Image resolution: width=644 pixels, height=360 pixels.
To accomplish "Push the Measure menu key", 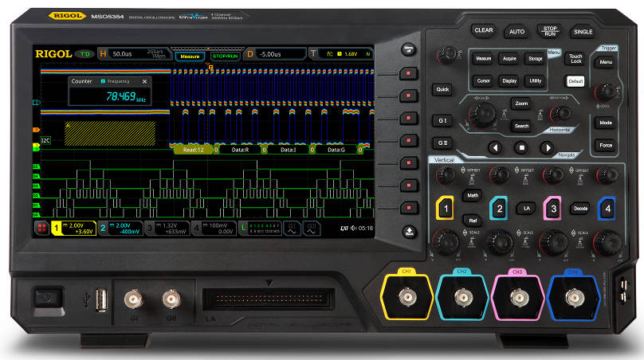I will pyautogui.click(x=484, y=59).
